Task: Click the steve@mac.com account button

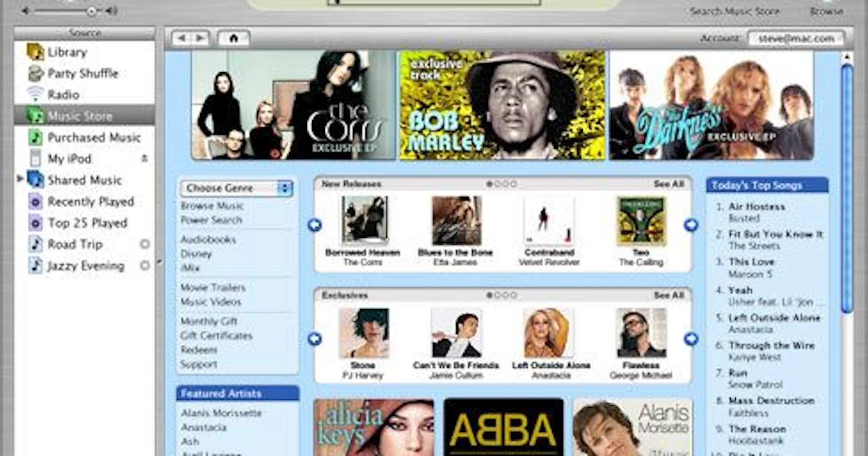Action: (x=796, y=38)
